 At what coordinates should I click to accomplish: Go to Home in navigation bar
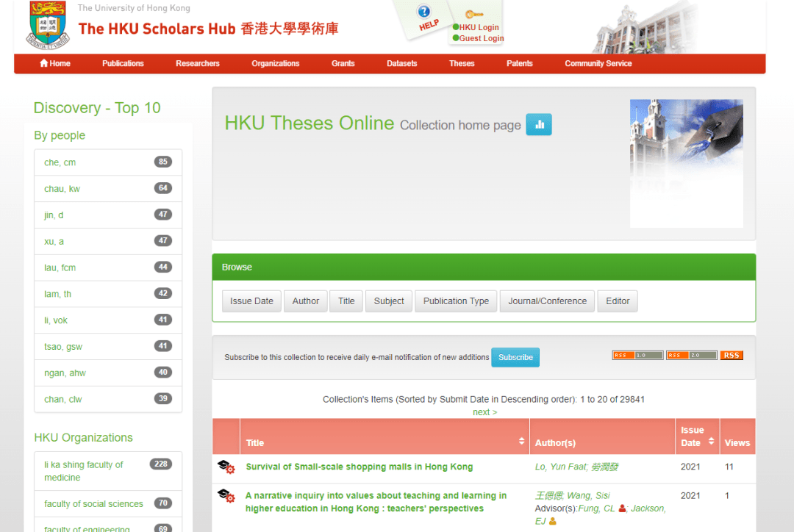(55, 63)
